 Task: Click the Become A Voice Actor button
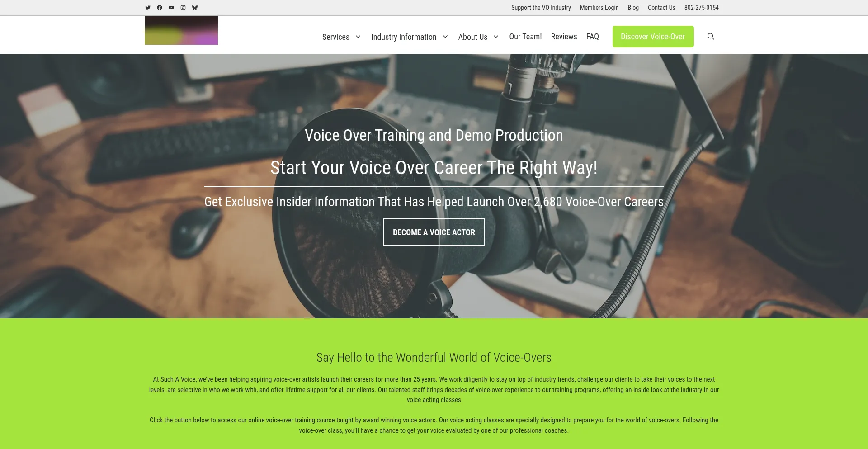click(434, 232)
